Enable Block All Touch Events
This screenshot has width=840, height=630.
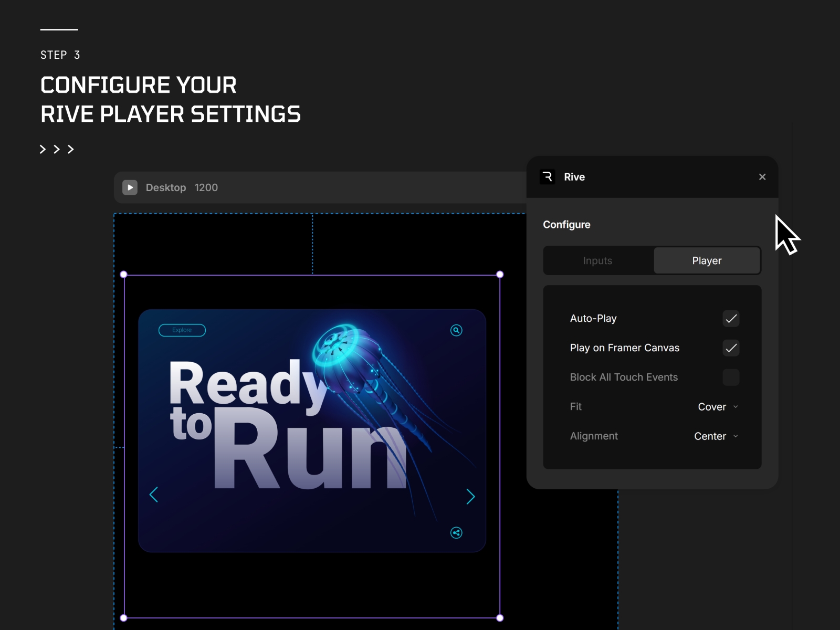[x=731, y=377]
